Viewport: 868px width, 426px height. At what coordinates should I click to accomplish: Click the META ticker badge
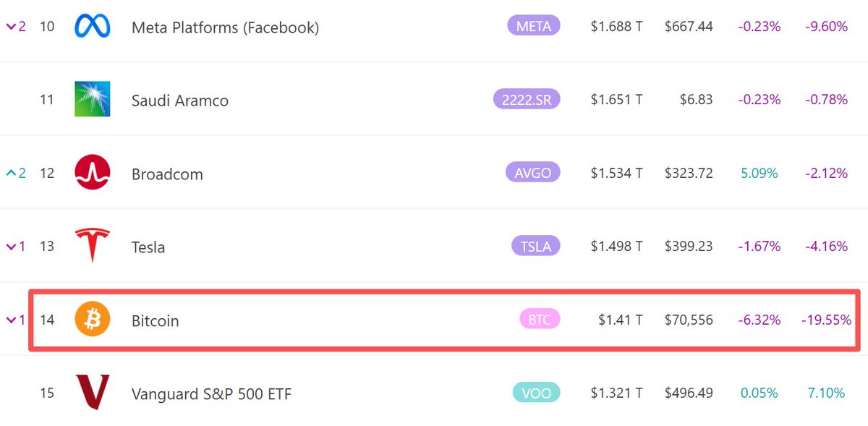tap(534, 27)
